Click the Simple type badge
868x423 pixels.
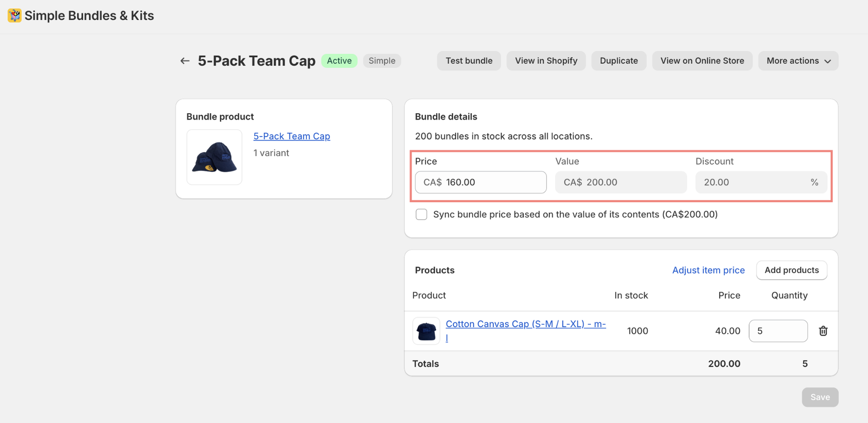pyautogui.click(x=382, y=61)
